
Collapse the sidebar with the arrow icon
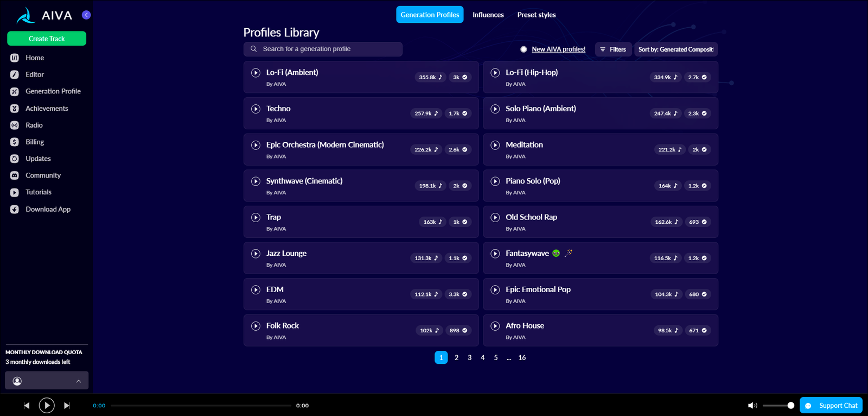click(86, 15)
